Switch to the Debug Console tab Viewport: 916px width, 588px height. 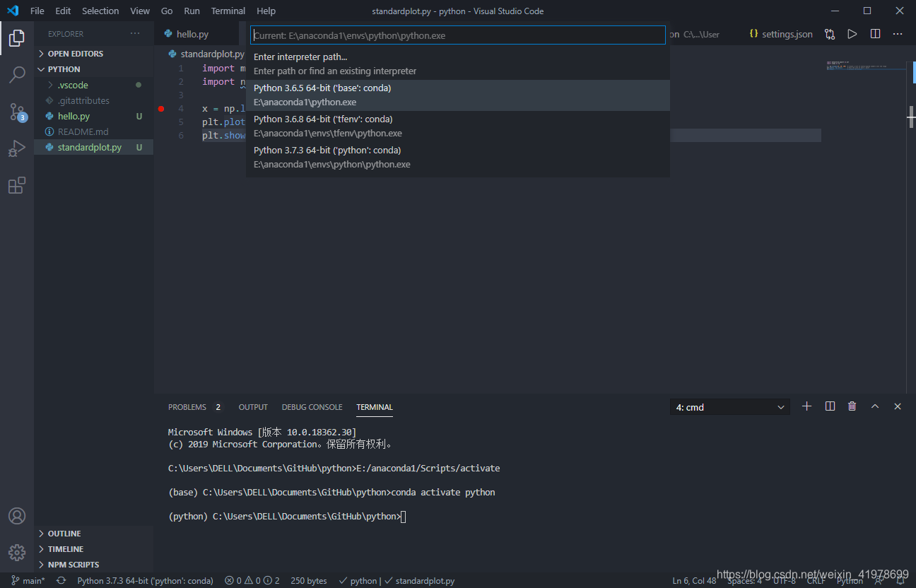tap(312, 407)
